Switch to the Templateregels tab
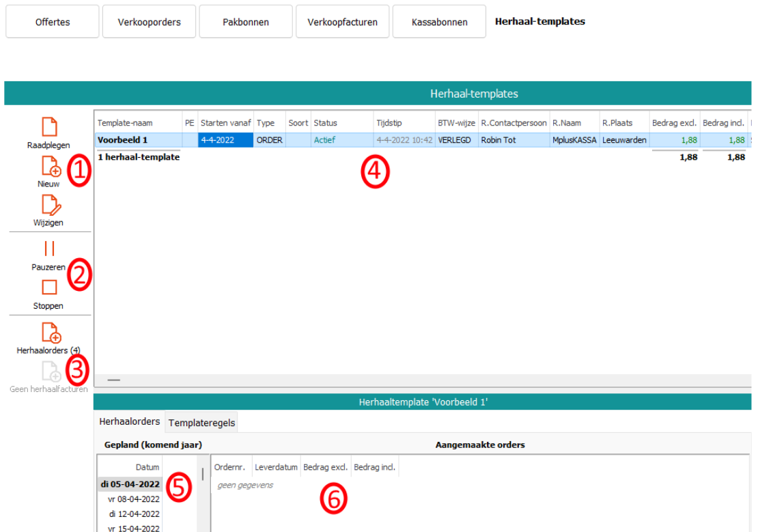 201,423
